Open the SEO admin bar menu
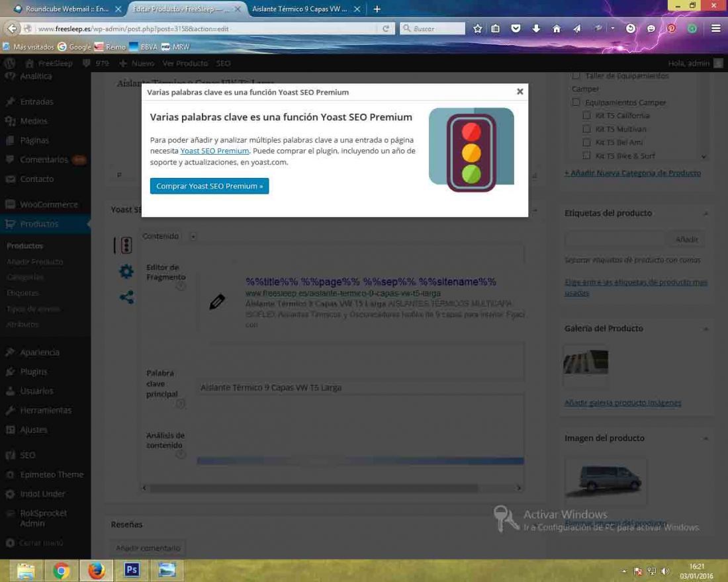728x582 pixels. click(223, 63)
